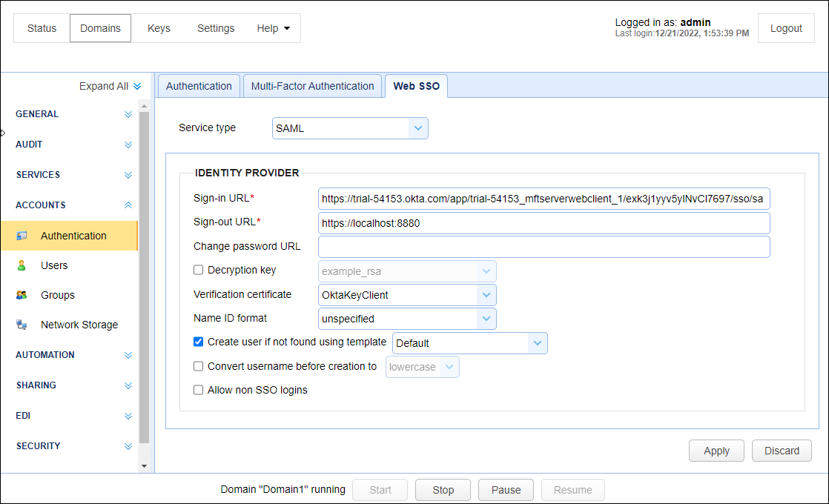Open the Service type SAML dropdown

(x=418, y=128)
